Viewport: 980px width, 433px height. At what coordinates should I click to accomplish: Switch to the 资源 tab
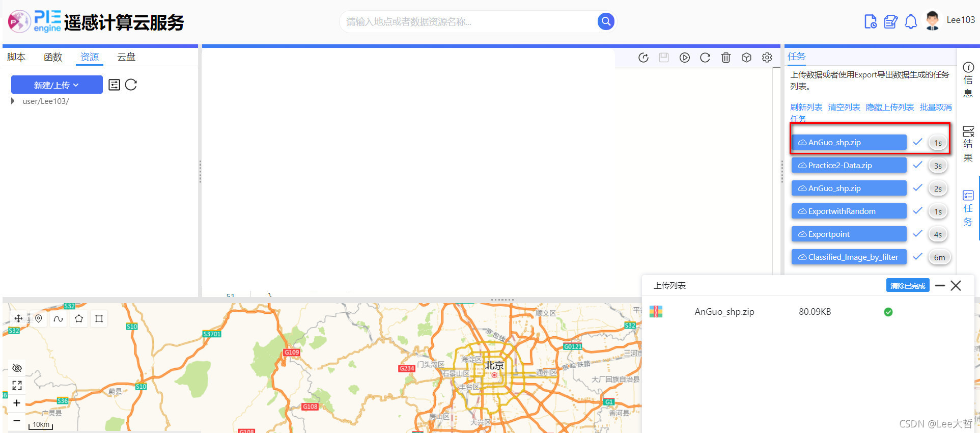(90, 57)
